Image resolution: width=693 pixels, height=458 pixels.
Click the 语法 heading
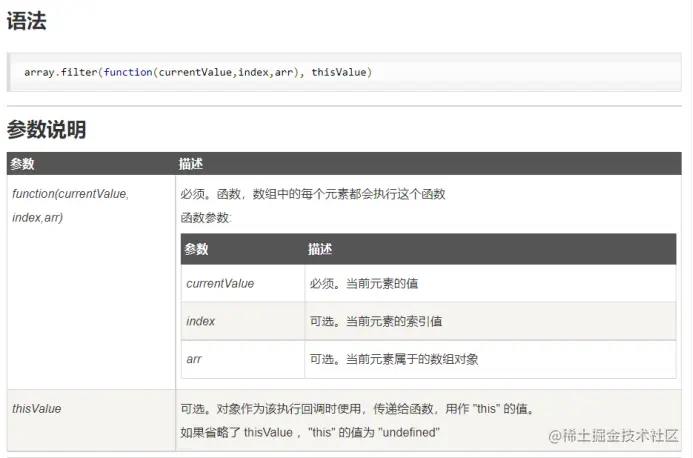[27, 21]
